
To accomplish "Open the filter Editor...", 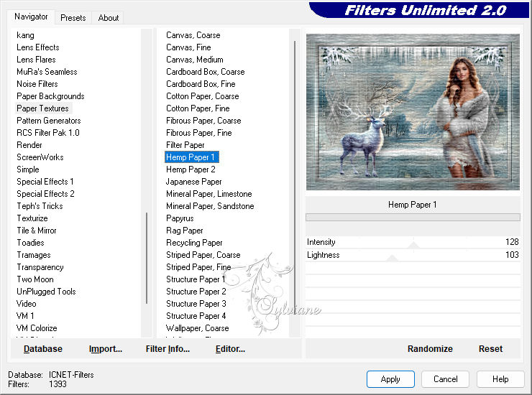I will (x=230, y=349).
